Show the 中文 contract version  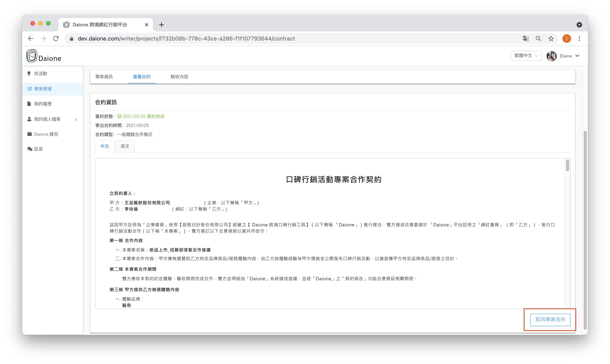(x=105, y=146)
